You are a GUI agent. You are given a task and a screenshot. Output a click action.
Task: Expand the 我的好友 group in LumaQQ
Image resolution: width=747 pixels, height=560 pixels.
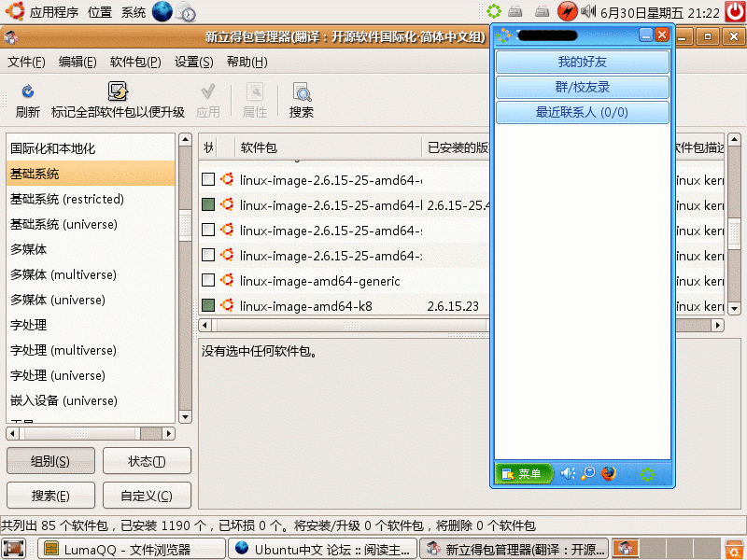click(x=582, y=62)
